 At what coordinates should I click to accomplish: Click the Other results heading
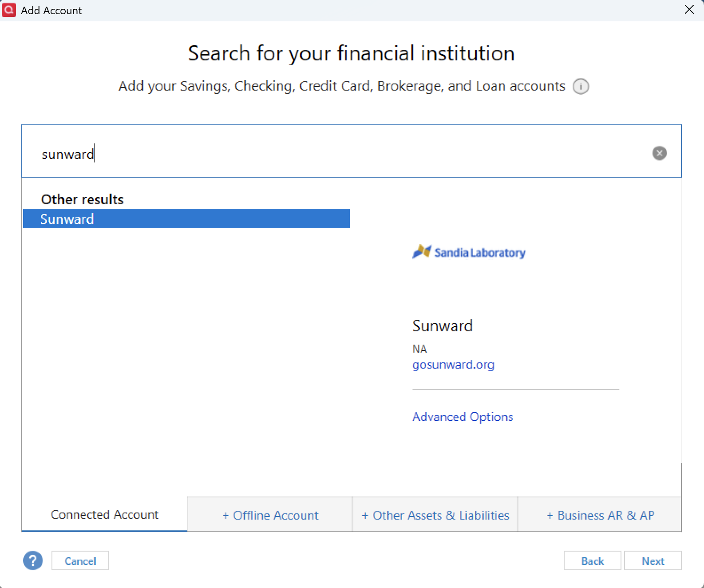[x=83, y=199]
